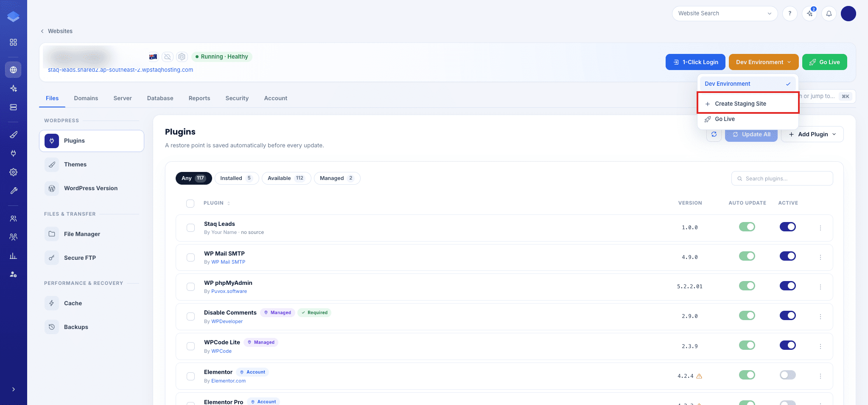Filter by Managed plugins pill
868x405 pixels.
(x=337, y=178)
